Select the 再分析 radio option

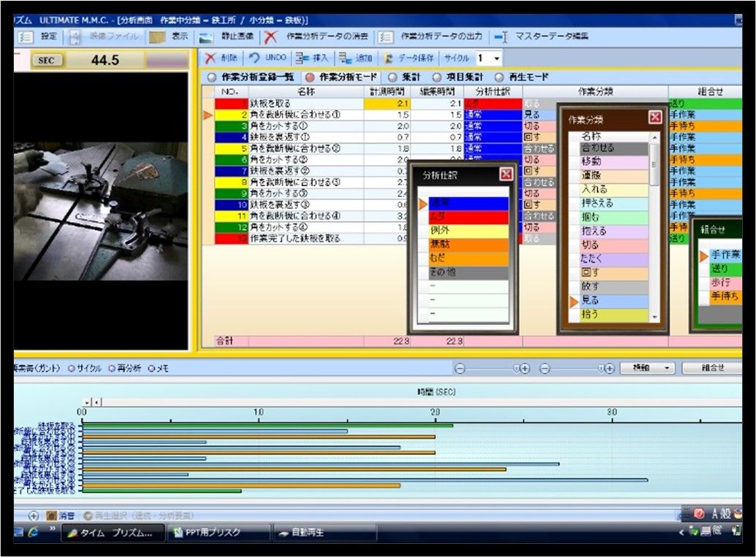[x=112, y=369]
